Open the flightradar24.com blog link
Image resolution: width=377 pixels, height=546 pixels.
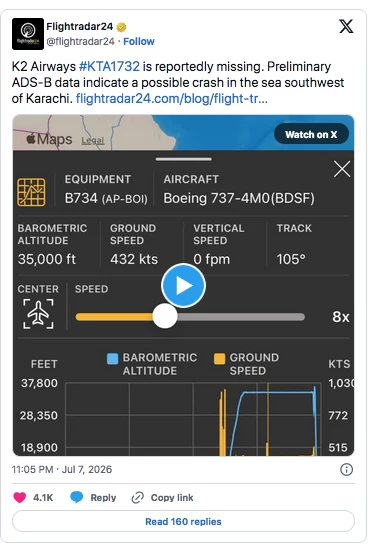172,99
